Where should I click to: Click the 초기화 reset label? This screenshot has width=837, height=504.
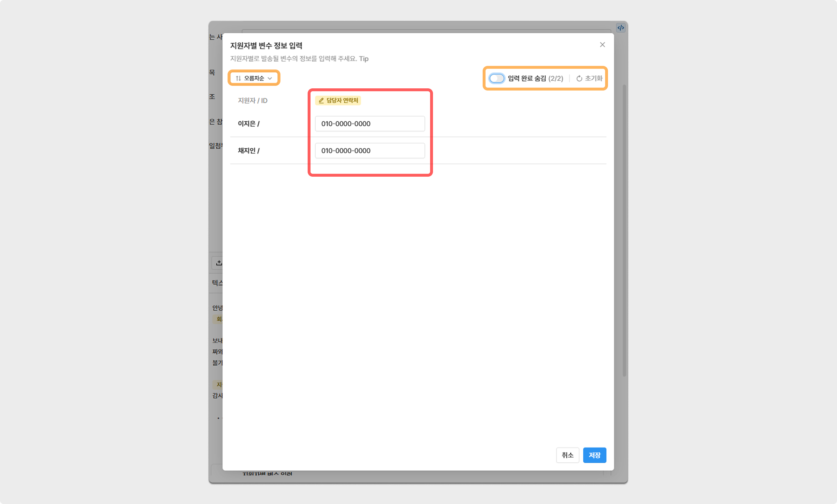594,78
